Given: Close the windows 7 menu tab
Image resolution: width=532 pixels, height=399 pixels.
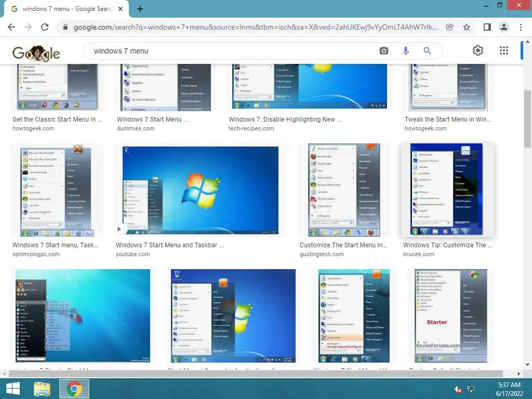Looking at the screenshot, I should coord(121,9).
